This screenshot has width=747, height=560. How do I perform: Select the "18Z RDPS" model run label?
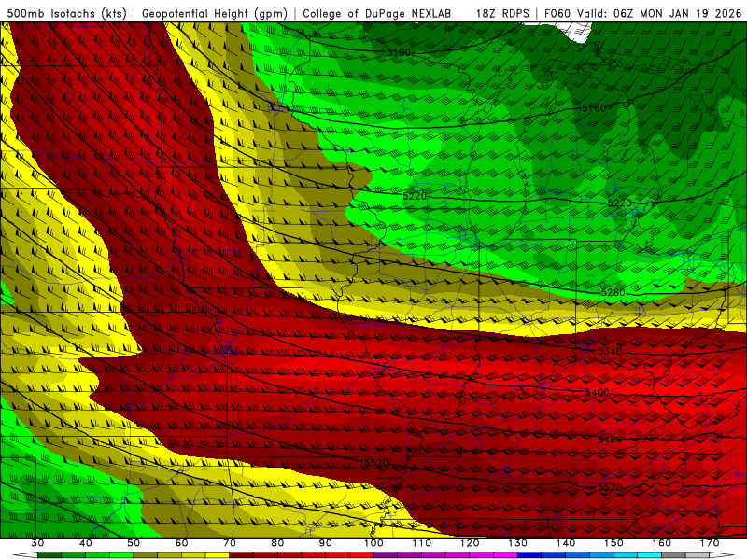click(502, 13)
